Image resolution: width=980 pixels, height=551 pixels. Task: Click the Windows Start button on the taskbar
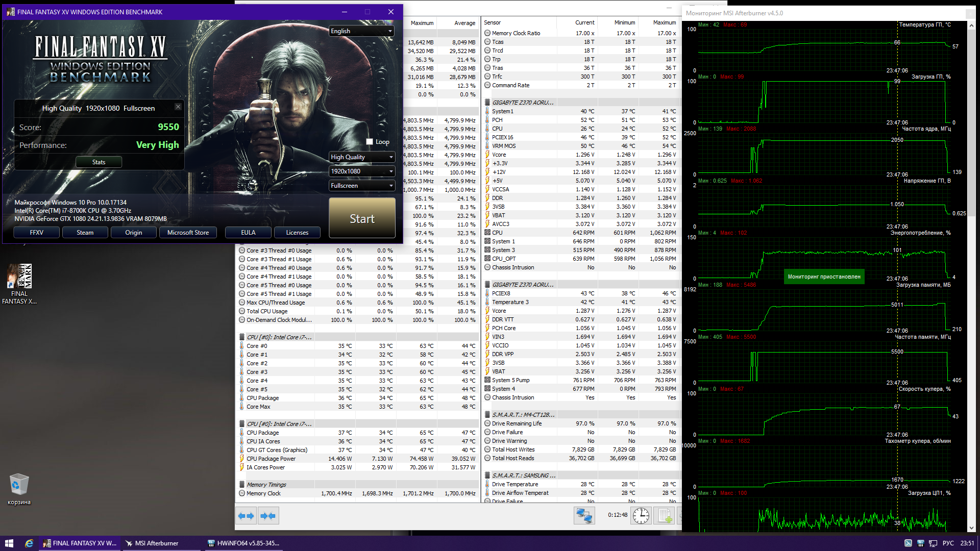tap(9, 543)
